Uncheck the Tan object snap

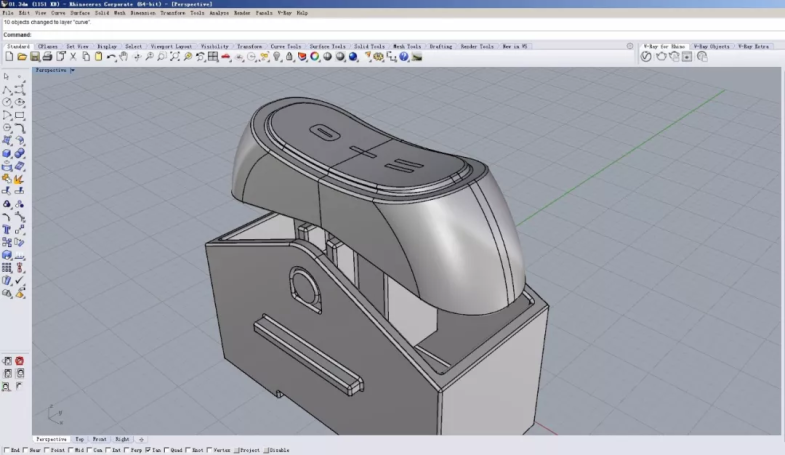click(148, 451)
